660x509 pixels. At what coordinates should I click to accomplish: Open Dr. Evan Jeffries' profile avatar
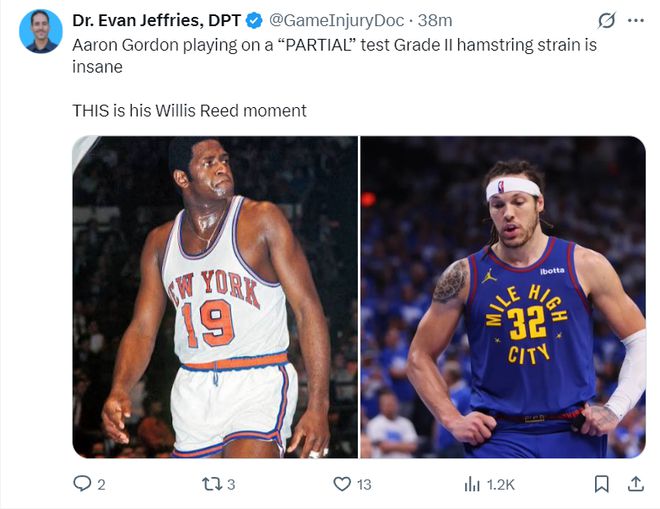[40, 31]
